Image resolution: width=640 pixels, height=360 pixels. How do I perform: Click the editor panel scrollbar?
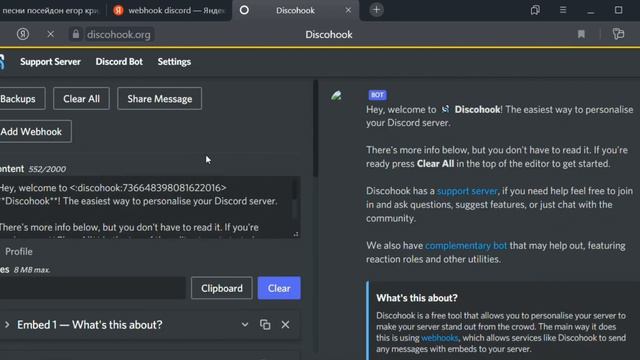pyautogui.click(x=315, y=129)
